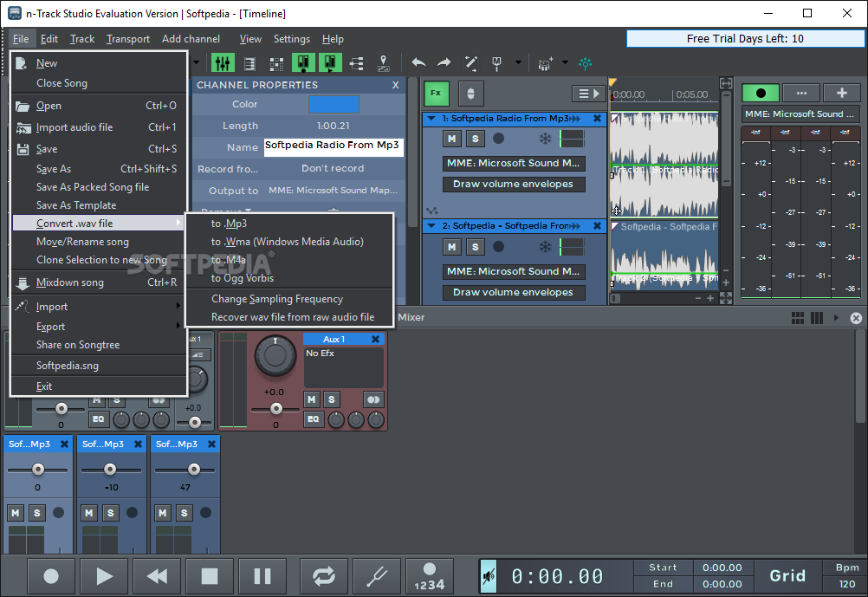Viewport: 868px width, 597px height.
Task: Show the piano roll toolbar icon
Action: [249, 64]
